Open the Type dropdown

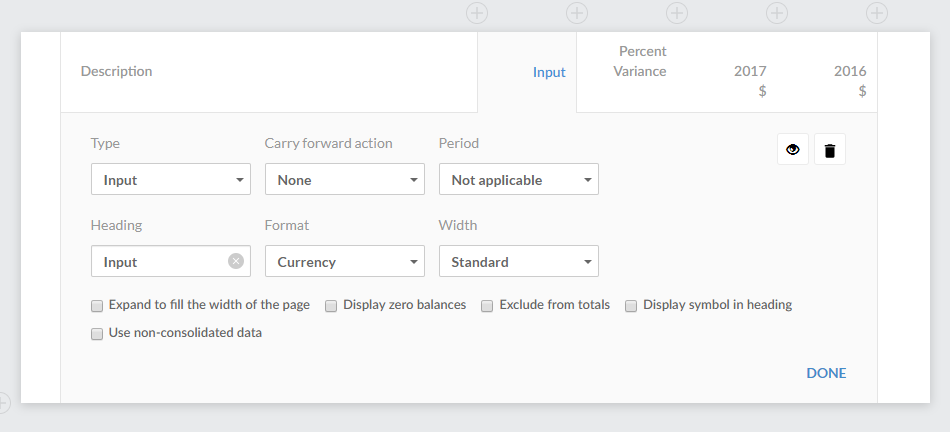(x=170, y=180)
